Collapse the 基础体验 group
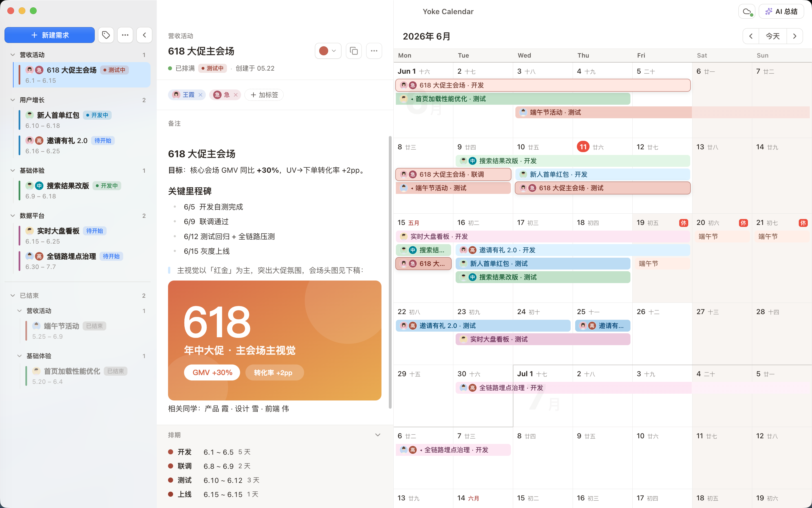Image resolution: width=812 pixels, height=508 pixels. click(x=13, y=170)
